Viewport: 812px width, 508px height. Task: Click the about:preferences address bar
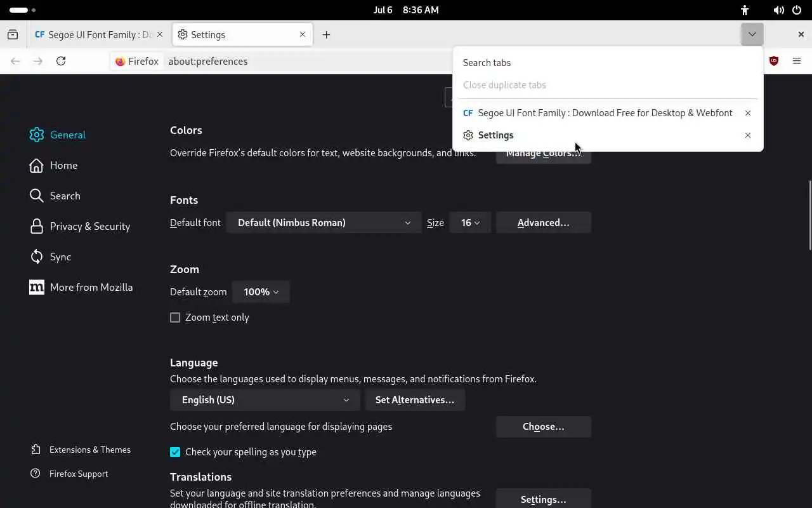pyautogui.click(x=208, y=62)
